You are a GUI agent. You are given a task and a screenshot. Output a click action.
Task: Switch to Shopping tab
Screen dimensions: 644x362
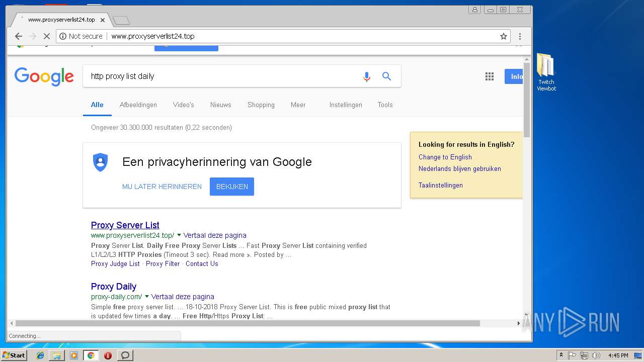pos(261,105)
